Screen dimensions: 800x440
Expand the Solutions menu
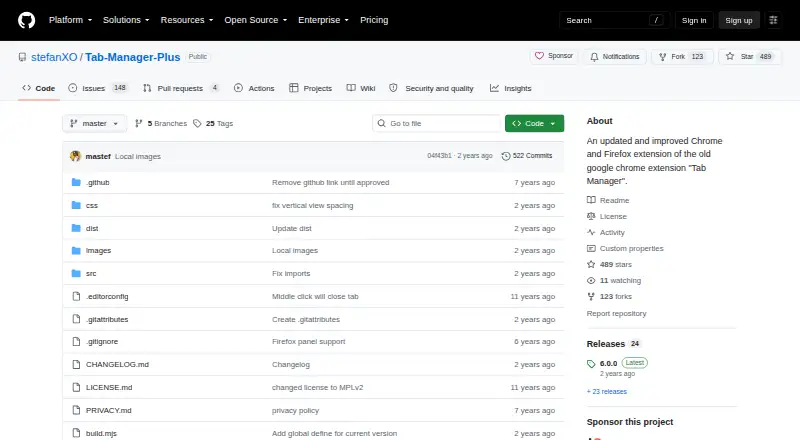click(126, 20)
